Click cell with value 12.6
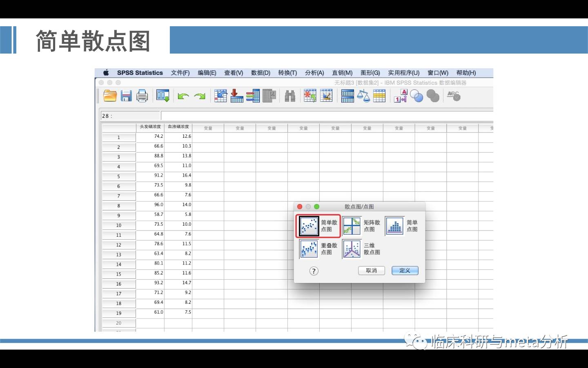The image size is (588, 368). [x=178, y=137]
